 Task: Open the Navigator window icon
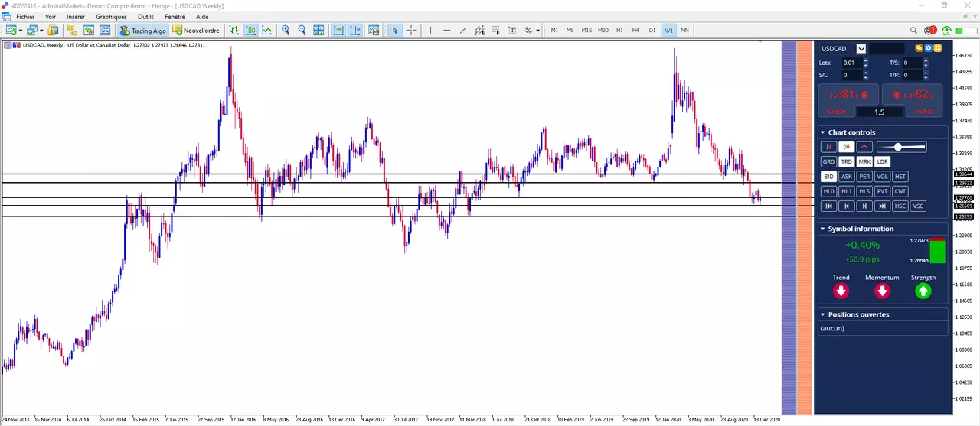[x=72, y=31]
